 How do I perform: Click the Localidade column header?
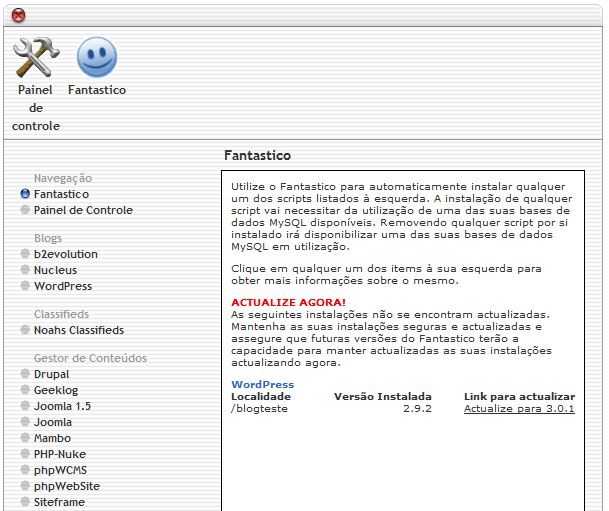point(261,396)
